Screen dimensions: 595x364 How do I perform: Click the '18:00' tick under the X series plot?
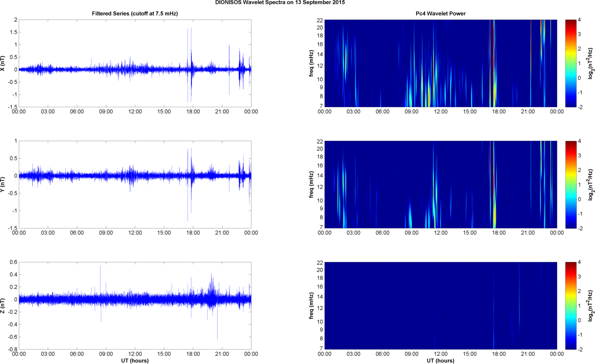193,111
